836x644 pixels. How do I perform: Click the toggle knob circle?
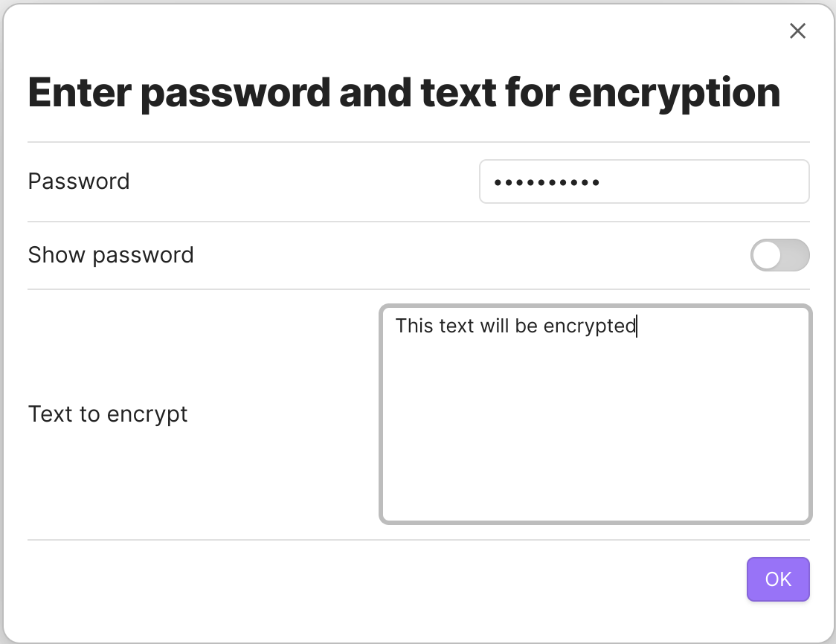click(768, 255)
